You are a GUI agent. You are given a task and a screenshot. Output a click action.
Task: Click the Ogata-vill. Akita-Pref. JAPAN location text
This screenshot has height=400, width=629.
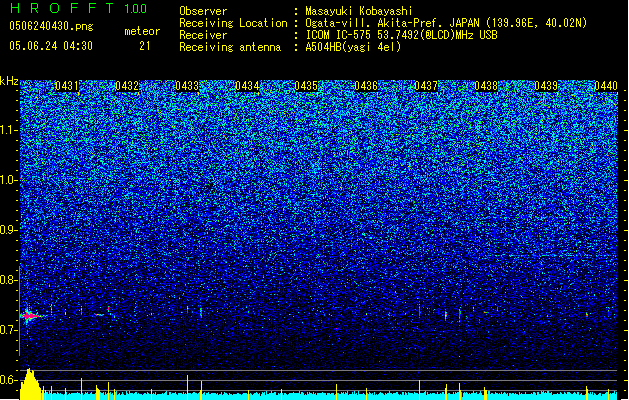pos(446,23)
